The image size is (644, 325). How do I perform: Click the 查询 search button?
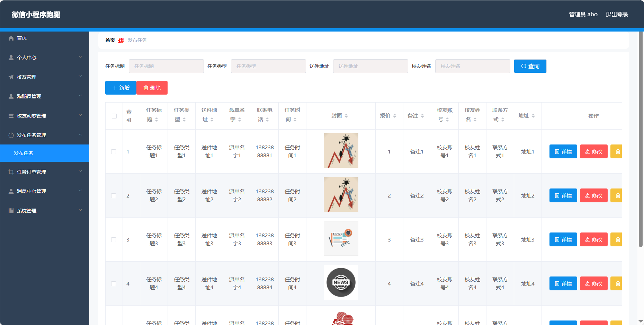pyautogui.click(x=530, y=66)
